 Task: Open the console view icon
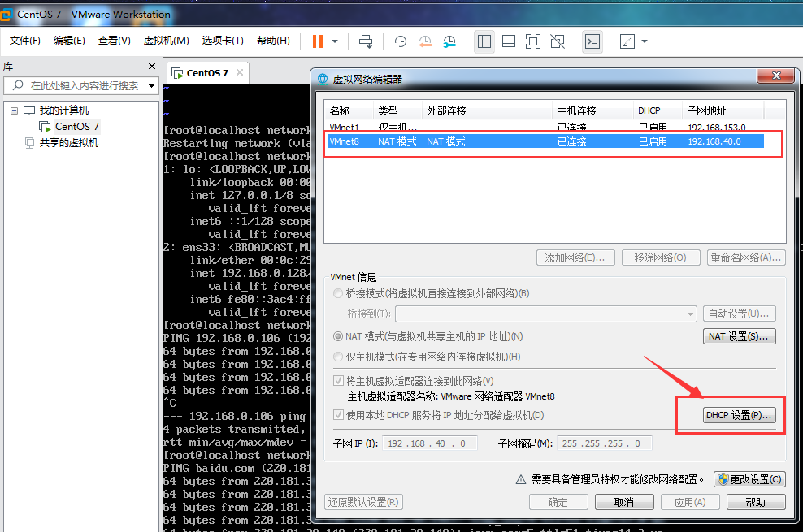(x=592, y=41)
